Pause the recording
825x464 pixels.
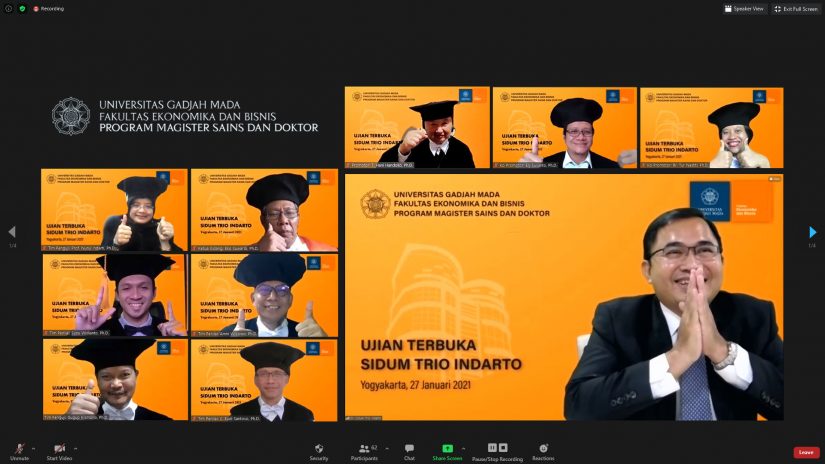pos(491,447)
